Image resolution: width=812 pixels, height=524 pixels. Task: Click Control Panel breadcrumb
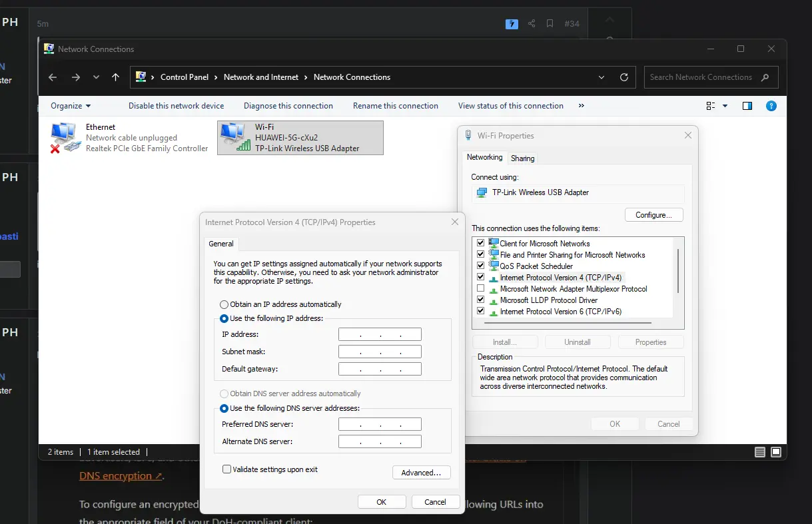click(x=185, y=77)
